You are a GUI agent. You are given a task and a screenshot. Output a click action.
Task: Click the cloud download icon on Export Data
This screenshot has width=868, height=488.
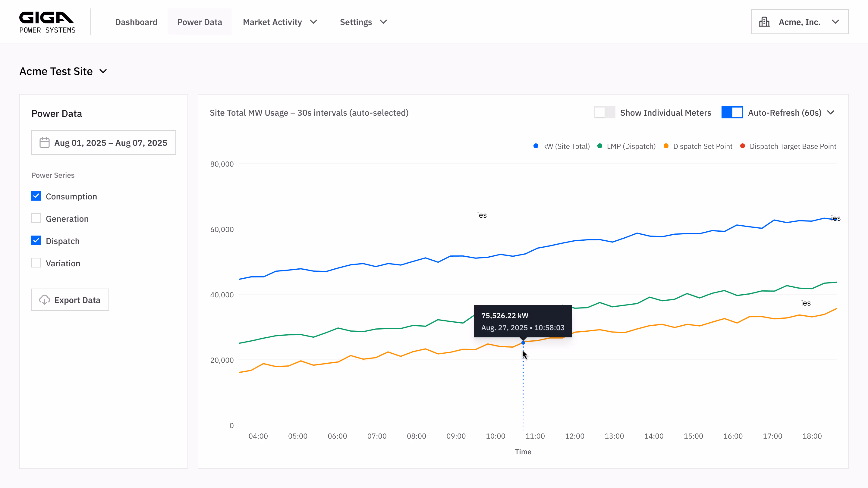(x=45, y=300)
